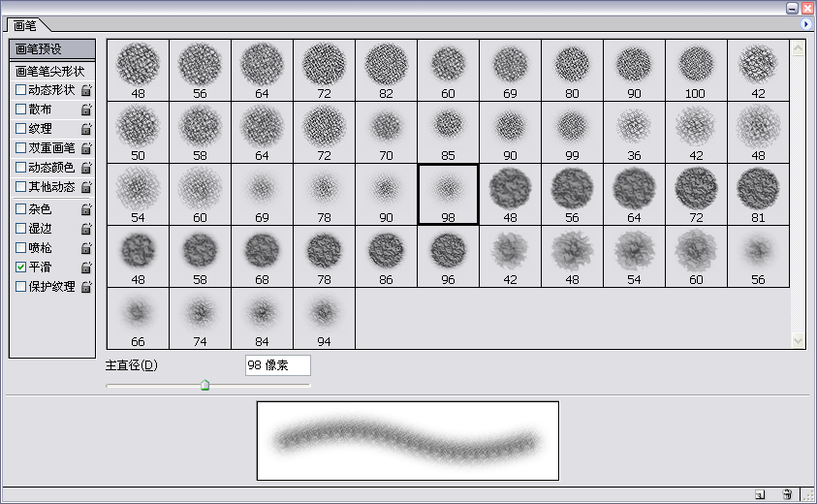Screen dimensions: 817x504
Task: Select the brush preset sized 81
Action: pos(758,195)
